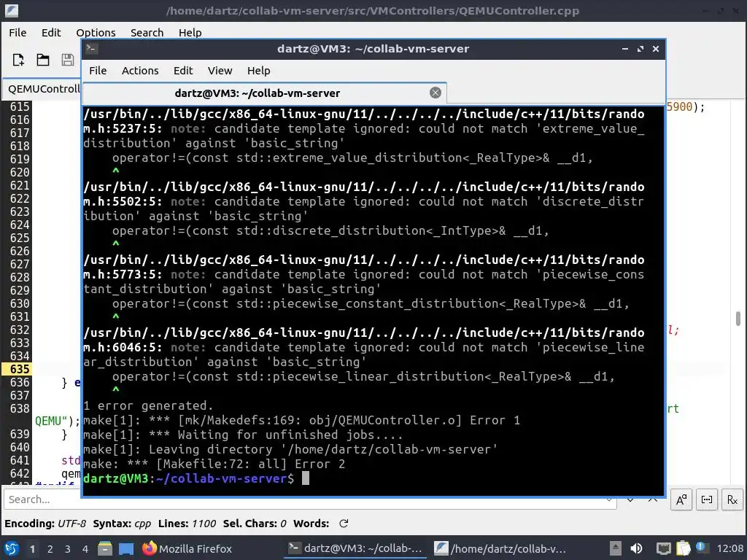
Task: Click 'make: *** [Makefile:72: all] Error 2' line
Action: click(214, 464)
